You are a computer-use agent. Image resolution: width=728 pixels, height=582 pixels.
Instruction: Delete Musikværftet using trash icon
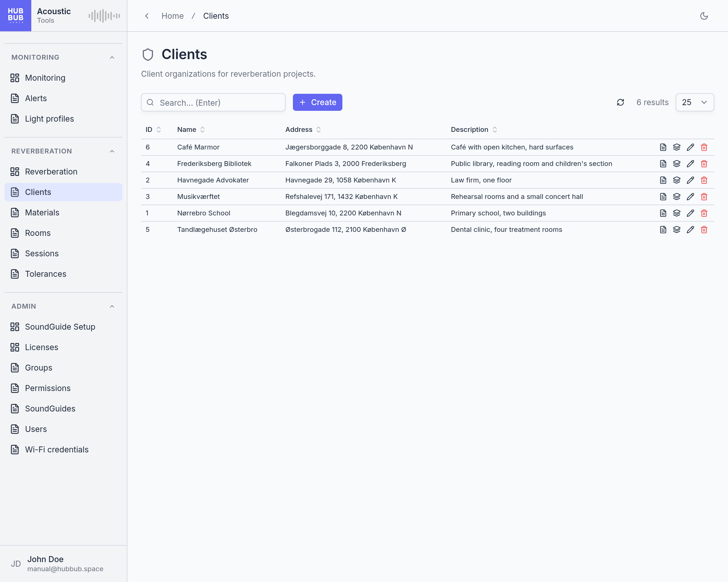coord(704,197)
